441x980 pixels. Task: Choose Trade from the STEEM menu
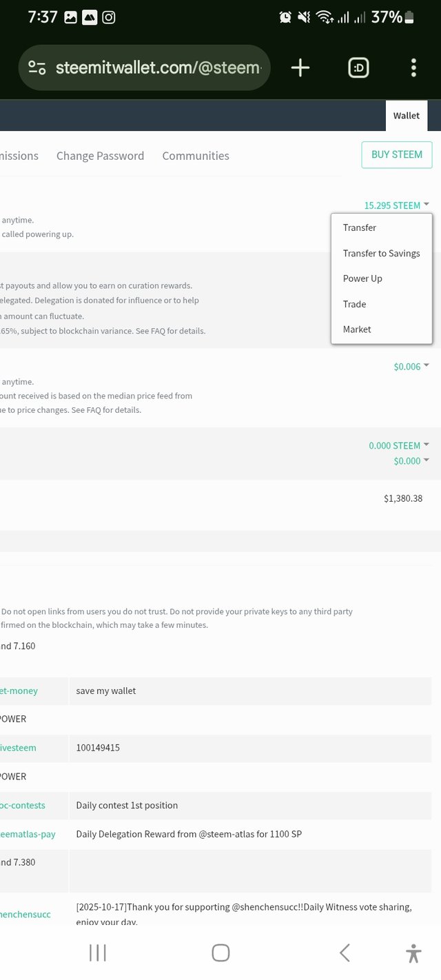354,304
